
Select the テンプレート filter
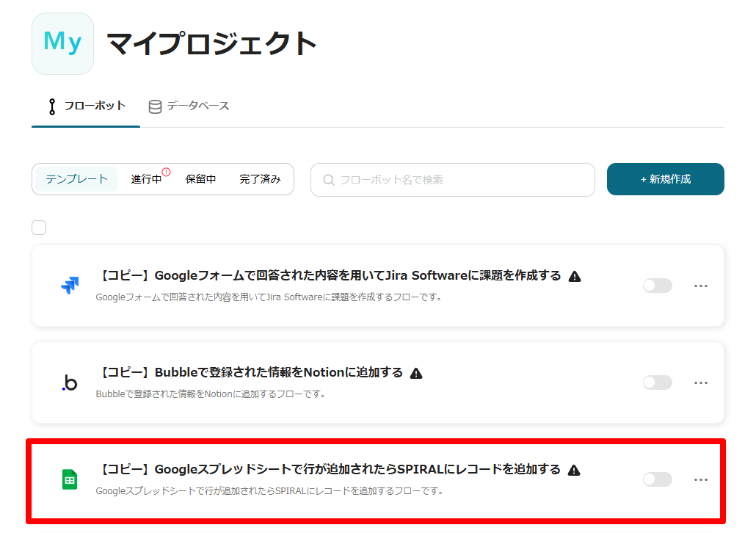coord(76,179)
